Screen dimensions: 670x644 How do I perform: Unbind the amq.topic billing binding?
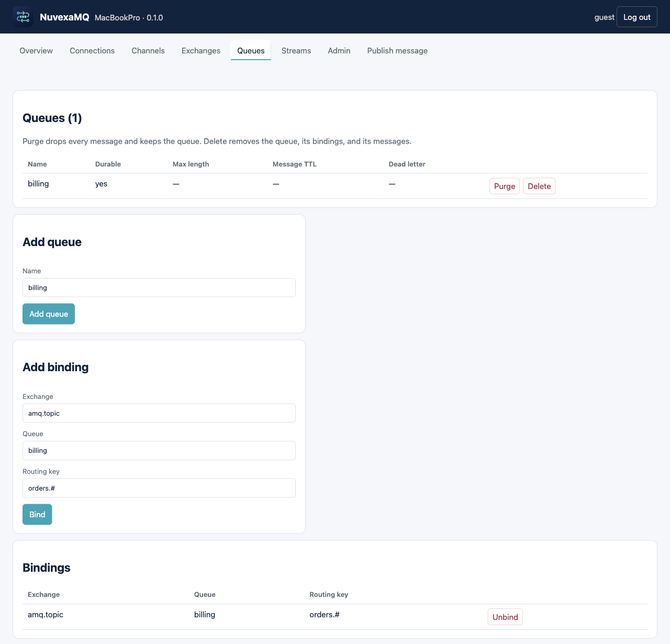(505, 617)
